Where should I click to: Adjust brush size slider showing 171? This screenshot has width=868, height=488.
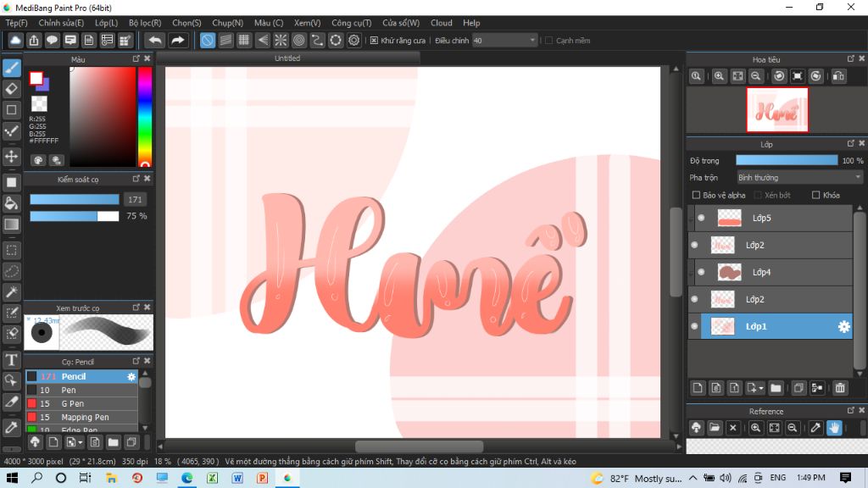[x=75, y=200]
